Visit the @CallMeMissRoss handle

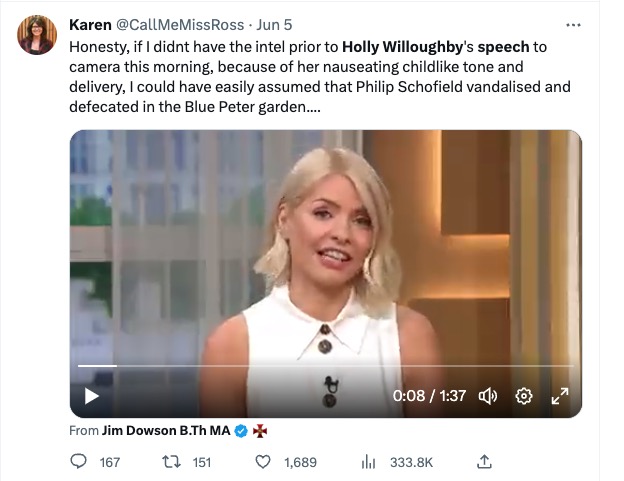180,25
